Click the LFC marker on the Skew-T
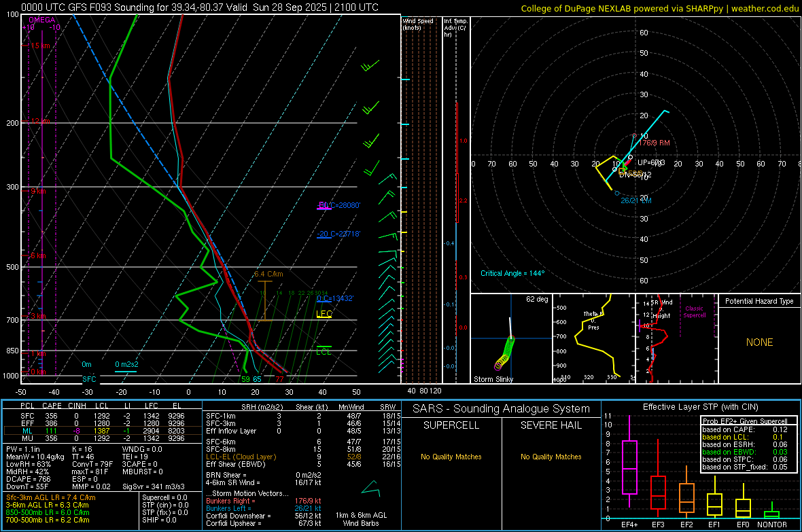Screen dimensions: 802x532 (x=324, y=314)
